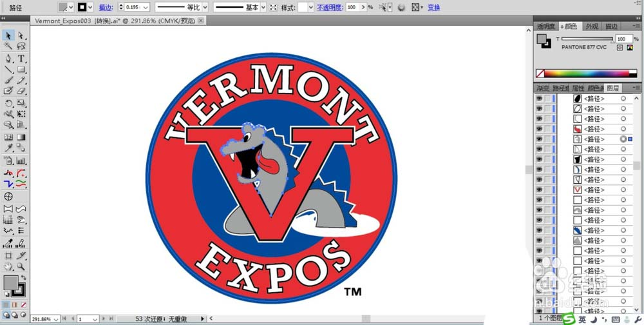Open the 基本 brush definition dropdown
The height and width of the screenshot is (325, 644).
[x=263, y=7]
